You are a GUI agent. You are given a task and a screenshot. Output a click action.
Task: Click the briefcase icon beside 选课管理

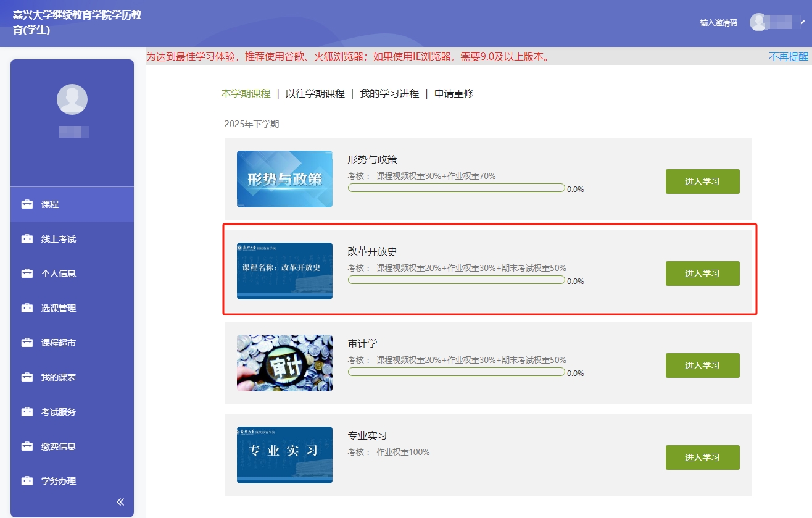click(x=27, y=308)
